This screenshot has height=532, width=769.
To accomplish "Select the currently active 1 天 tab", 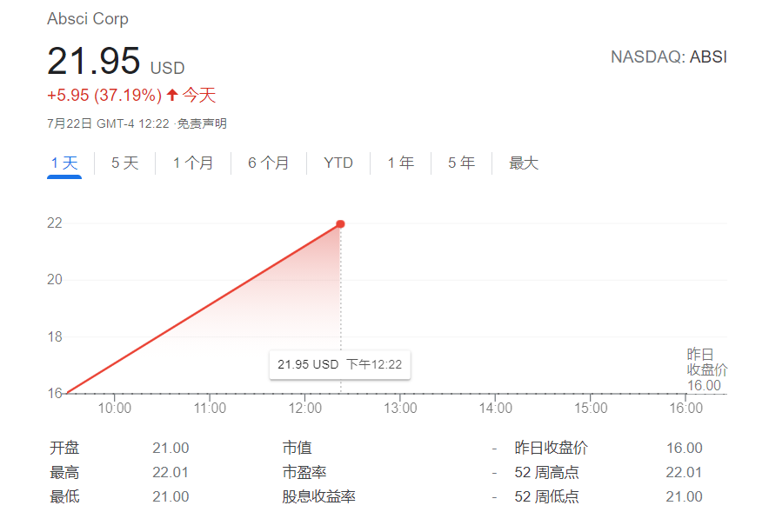I will 64,163.
